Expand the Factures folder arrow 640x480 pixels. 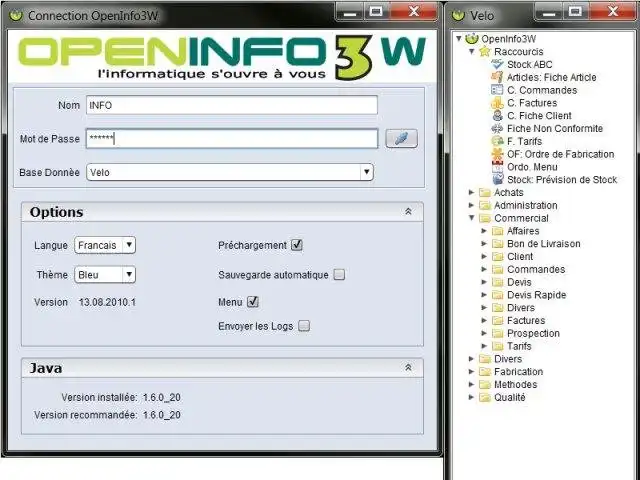pyautogui.click(x=484, y=320)
